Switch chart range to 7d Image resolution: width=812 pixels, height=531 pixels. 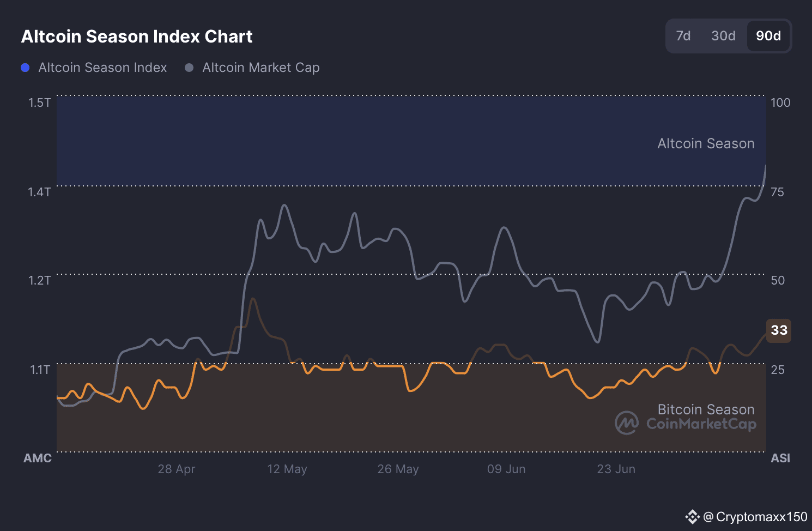click(683, 36)
